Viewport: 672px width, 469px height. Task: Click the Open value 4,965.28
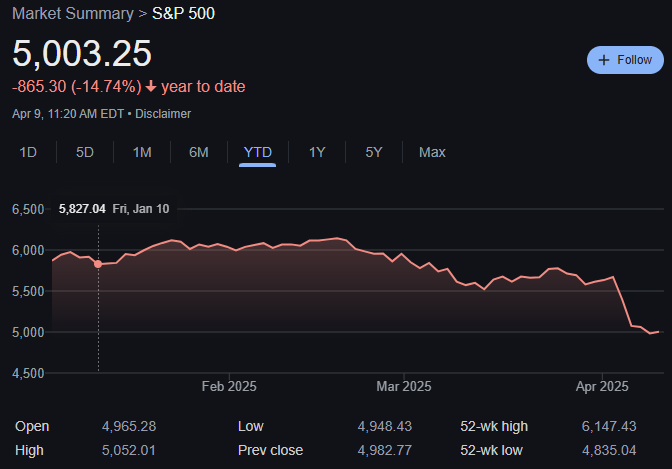(x=129, y=427)
